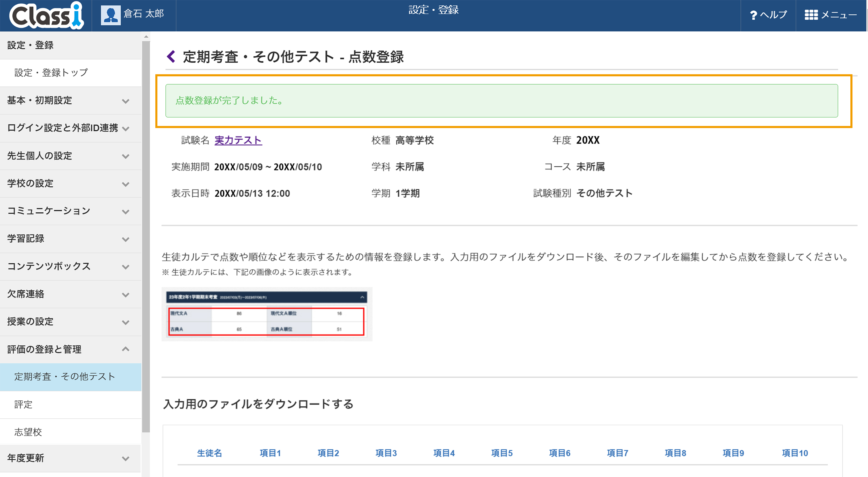Open the メニュー grid menu
Screen dimensions: 868x477
coord(830,15)
